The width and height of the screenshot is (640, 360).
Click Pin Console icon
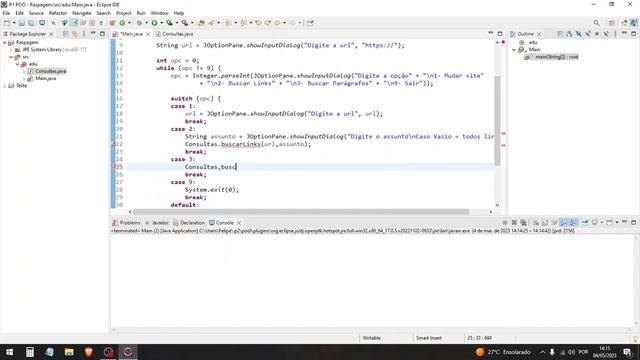point(585,222)
